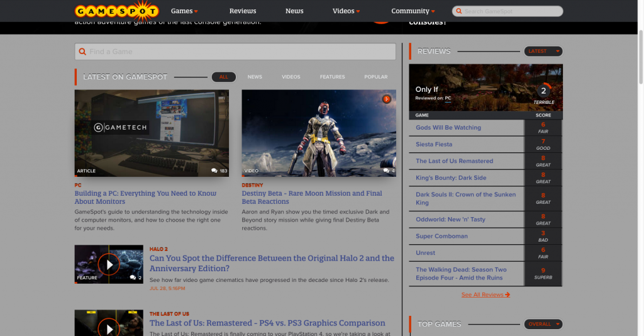The image size is (644, 336).
Task: Click the Destiny category tag
Action: (x=252, y=185)
